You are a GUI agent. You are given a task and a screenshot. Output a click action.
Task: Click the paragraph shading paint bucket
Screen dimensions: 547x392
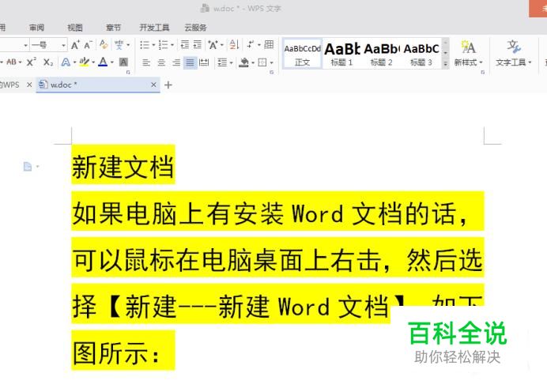(243, 62)
